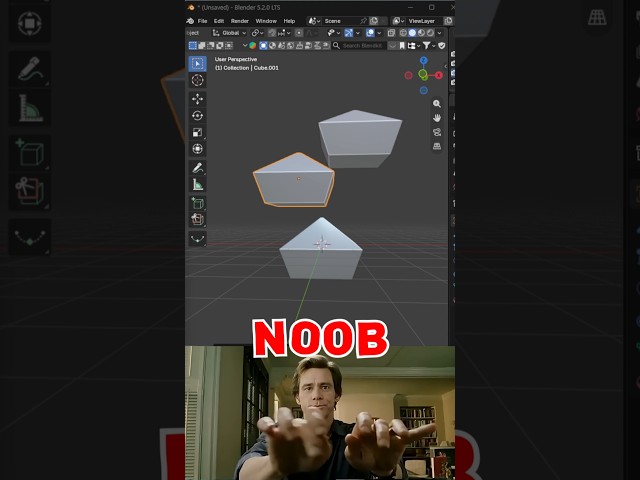This screenshot has height=480, width=640.
Task: Switch to wireframe shading
Action: [403, 33]
